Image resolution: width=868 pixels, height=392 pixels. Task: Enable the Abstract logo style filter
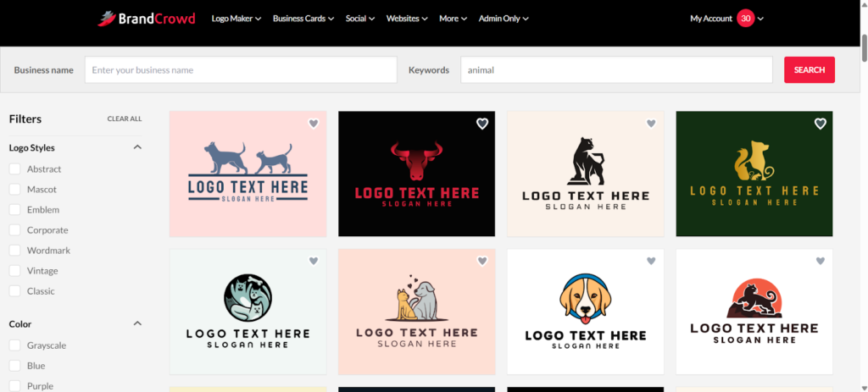tap(15, 169)
